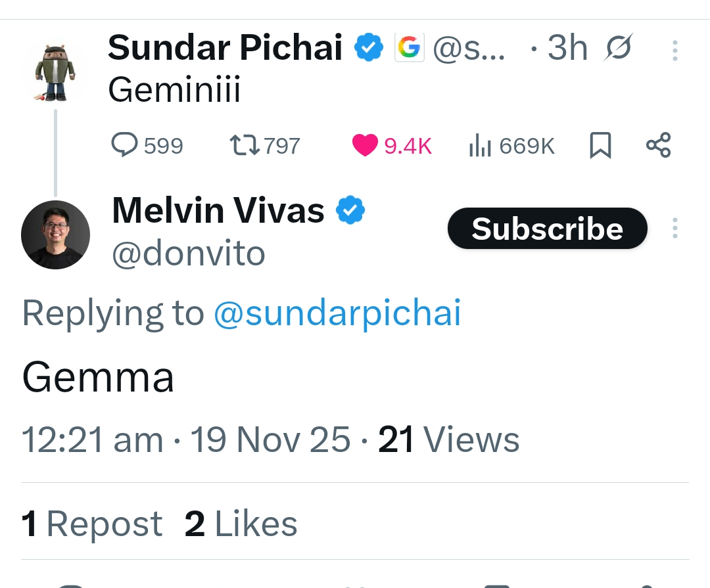Open Melvin Vivas's profile photo
Screen dimensions: 710x588
click(x=56, y=235)
